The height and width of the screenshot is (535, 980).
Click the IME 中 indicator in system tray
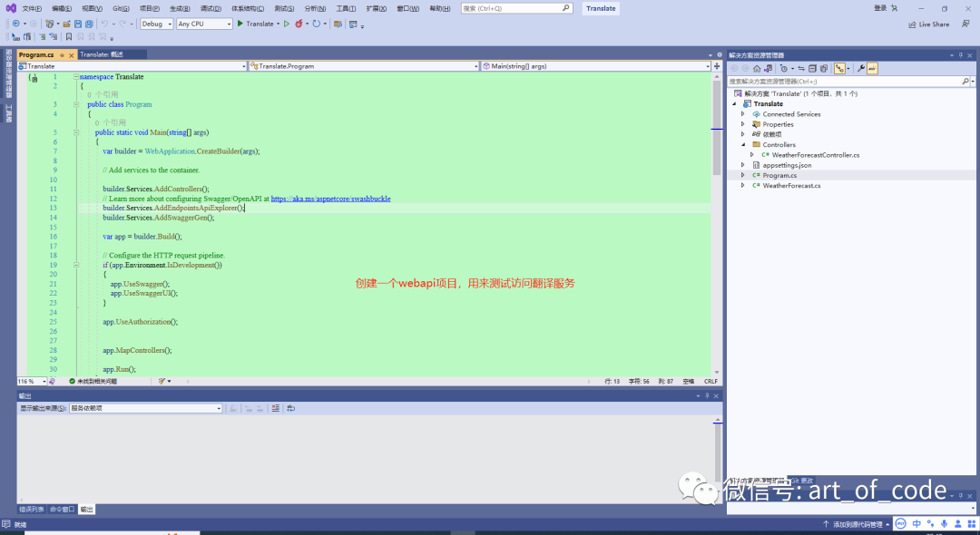pyautogui.click(x=916, y=524)
